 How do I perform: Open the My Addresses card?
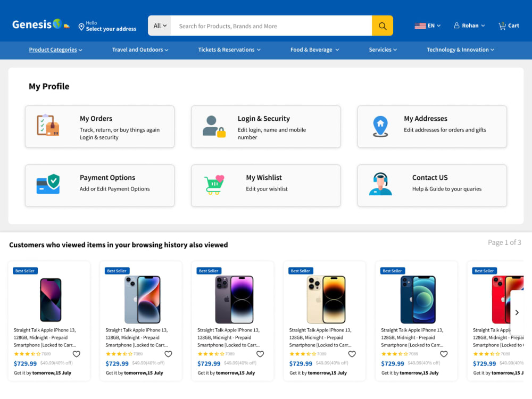[432, 127]
